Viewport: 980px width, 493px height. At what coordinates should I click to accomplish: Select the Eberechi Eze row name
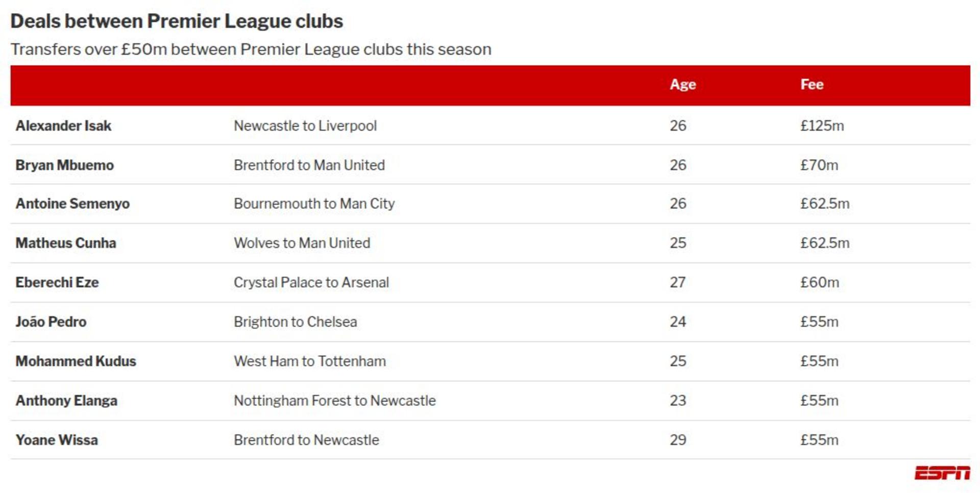[x=57, y=282]
